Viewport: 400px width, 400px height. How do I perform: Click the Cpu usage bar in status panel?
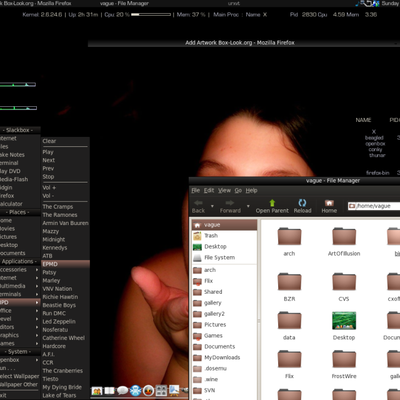pos(151,15)
